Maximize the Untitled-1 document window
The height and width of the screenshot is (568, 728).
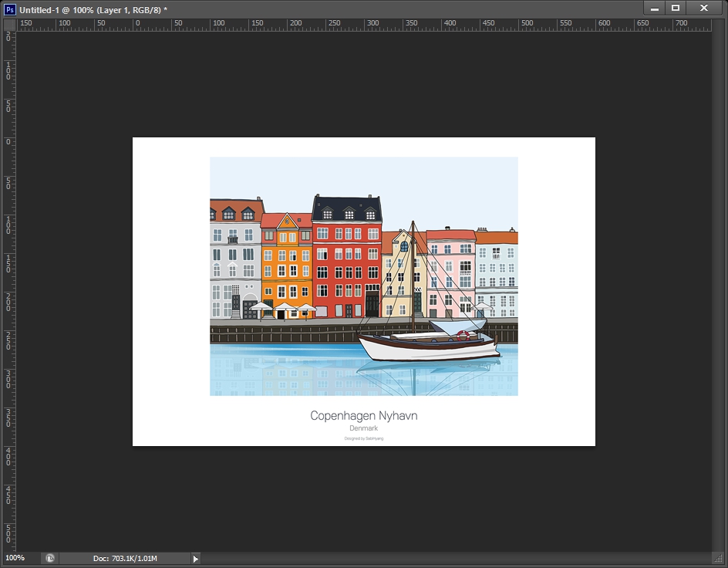[676, 8]
